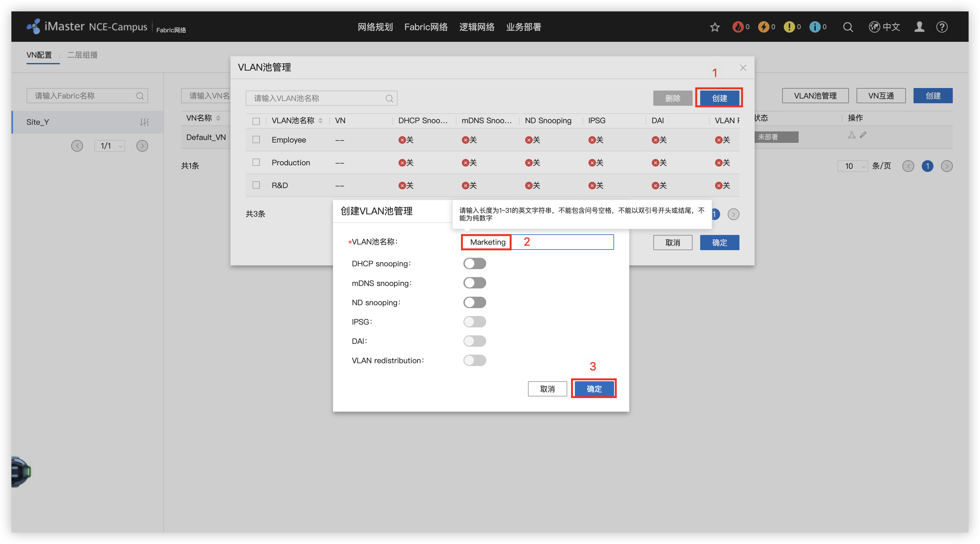Check the Production VLAN pool checkbox
Screen dimensions: 980x544
coord(256,162)
